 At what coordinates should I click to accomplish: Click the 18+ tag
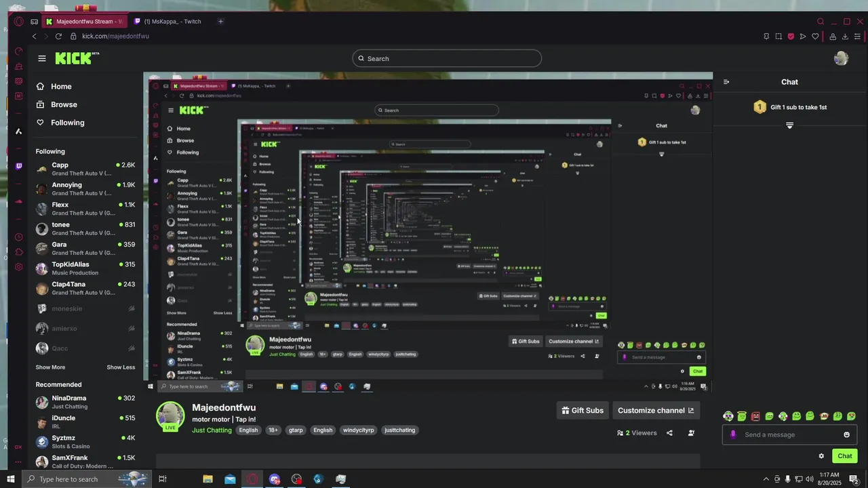(273, 430)
